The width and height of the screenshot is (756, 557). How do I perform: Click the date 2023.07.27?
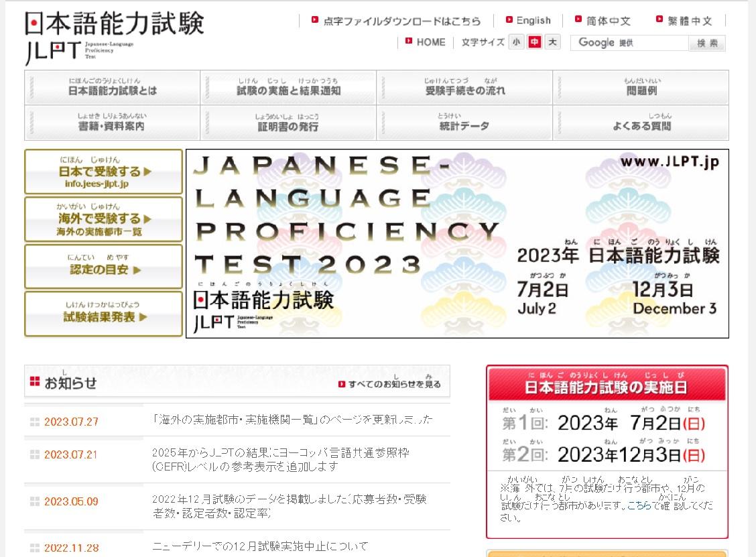(x=71, y=422)
